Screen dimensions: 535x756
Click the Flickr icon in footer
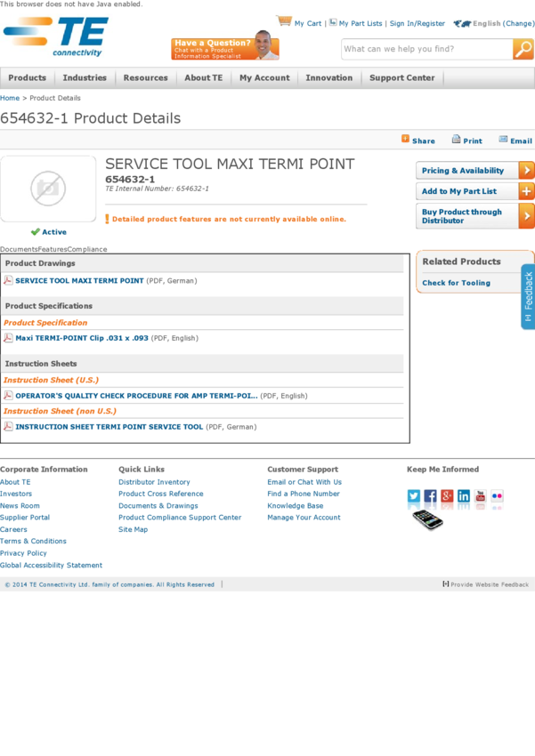pyautogui.click(x=497, y=496)
